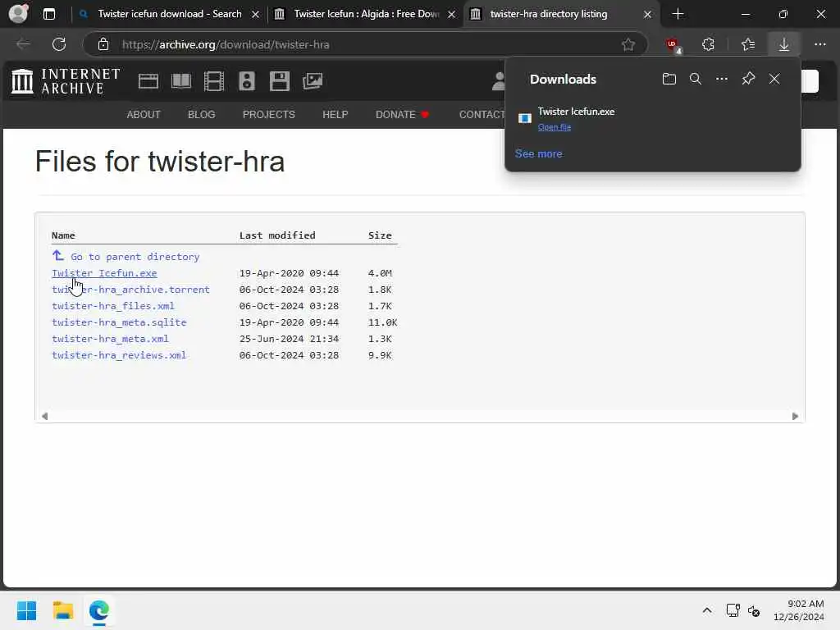Open the BLOG menu item
This screenshot has width=840, height=630.
pyautogui.click(x=202, y=115)
